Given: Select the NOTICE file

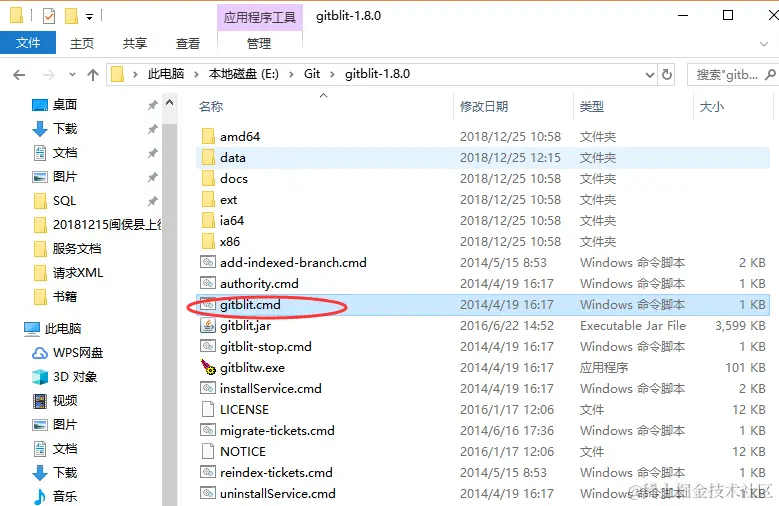Looking at the screenshot, I should (242, 451).
